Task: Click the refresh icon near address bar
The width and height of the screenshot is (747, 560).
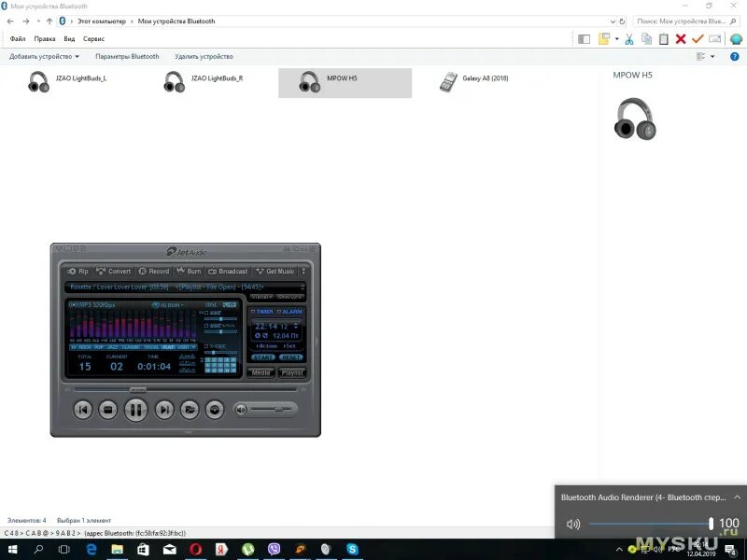Action: 622,21
